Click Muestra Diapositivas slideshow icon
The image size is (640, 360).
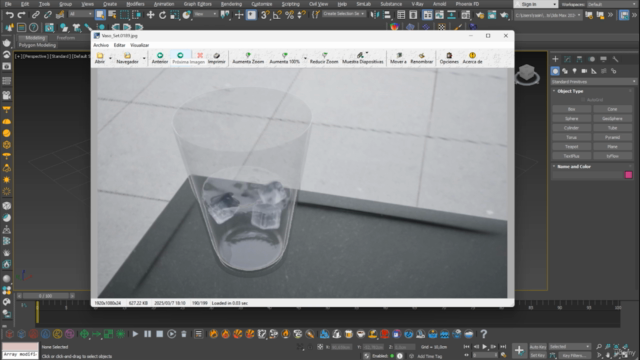coord(362,58)
